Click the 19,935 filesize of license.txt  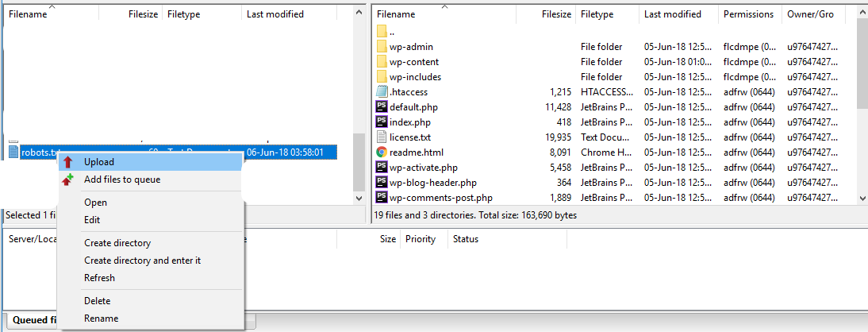click(x=558, y=137)
